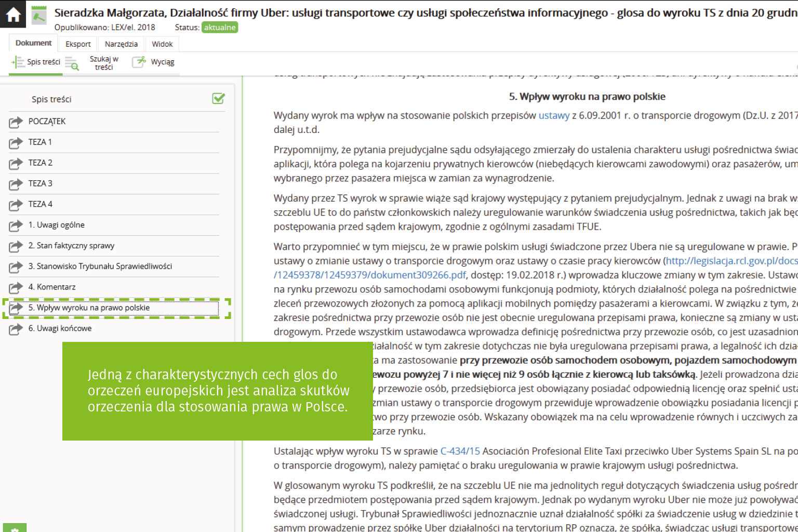
Task: Follow the C-434/15 case link
Action: 460,451
